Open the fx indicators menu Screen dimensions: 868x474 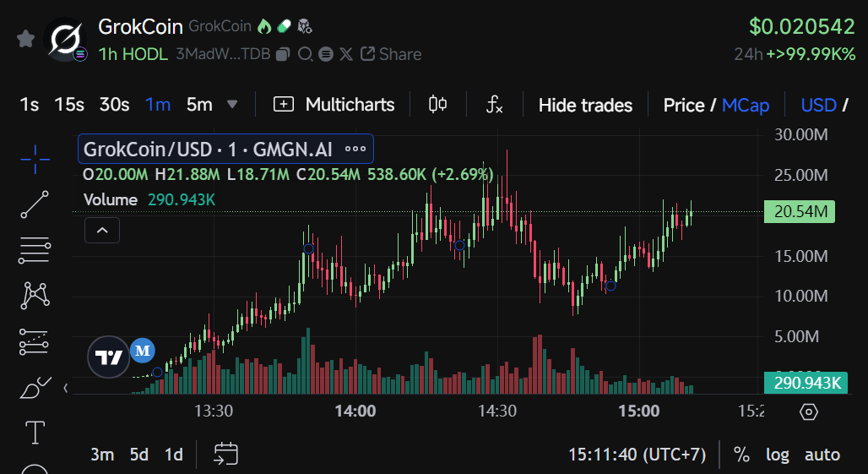point(494,104)
